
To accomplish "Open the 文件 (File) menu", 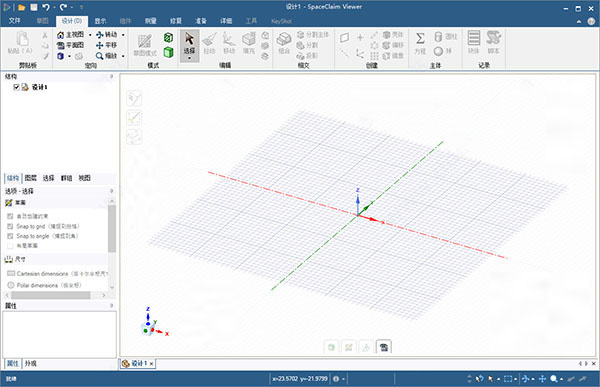I will coord(14,21).
